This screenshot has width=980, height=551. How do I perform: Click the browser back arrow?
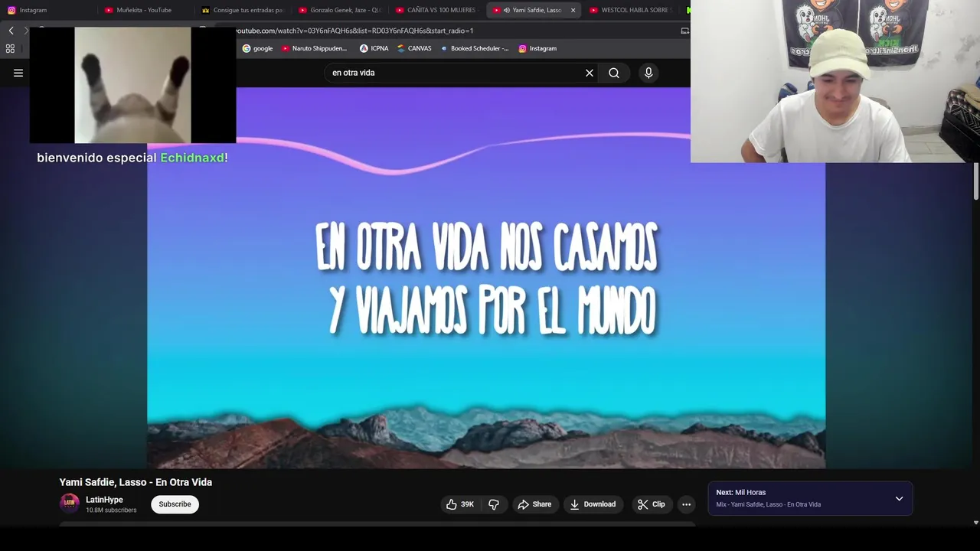pos(11,31)
